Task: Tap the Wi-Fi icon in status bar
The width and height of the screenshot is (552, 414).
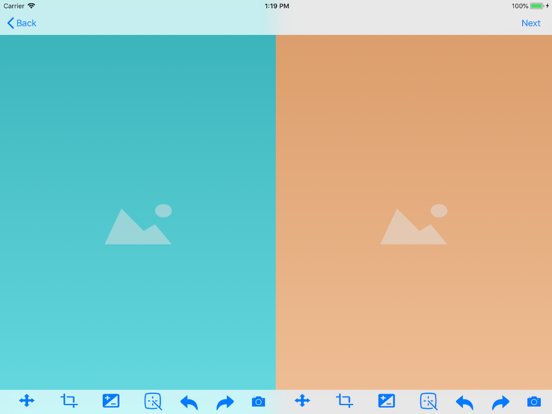Action: pyautogui.click(x=31, y=6)
